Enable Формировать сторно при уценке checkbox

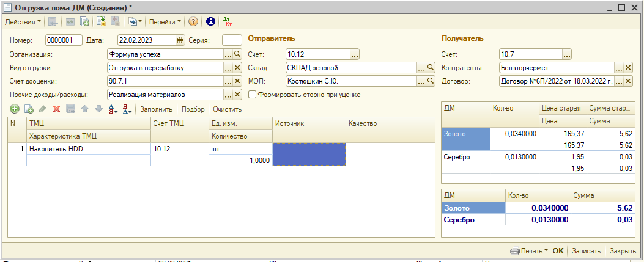[x=253, y=95]
